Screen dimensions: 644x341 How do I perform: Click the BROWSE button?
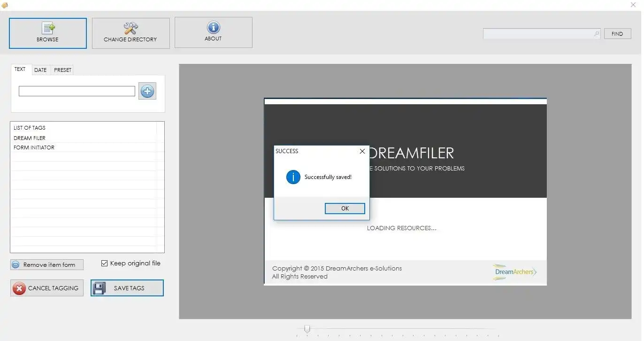(x=48, y=33)
